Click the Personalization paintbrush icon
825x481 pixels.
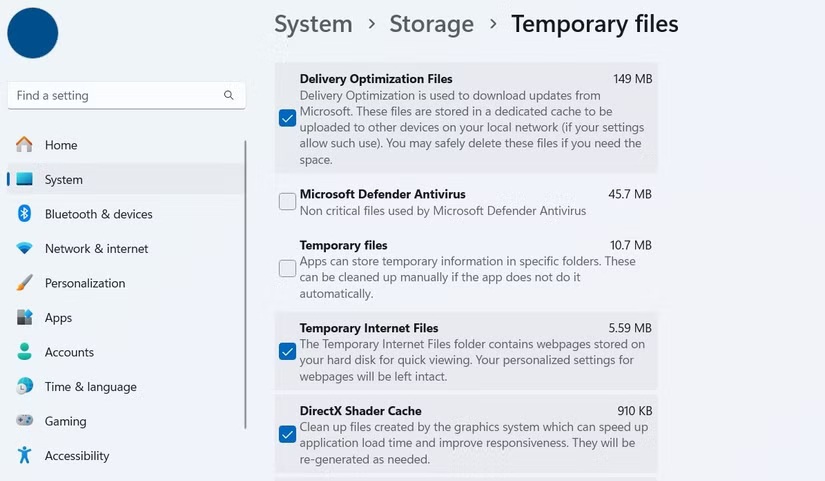(x=24, y=283)
